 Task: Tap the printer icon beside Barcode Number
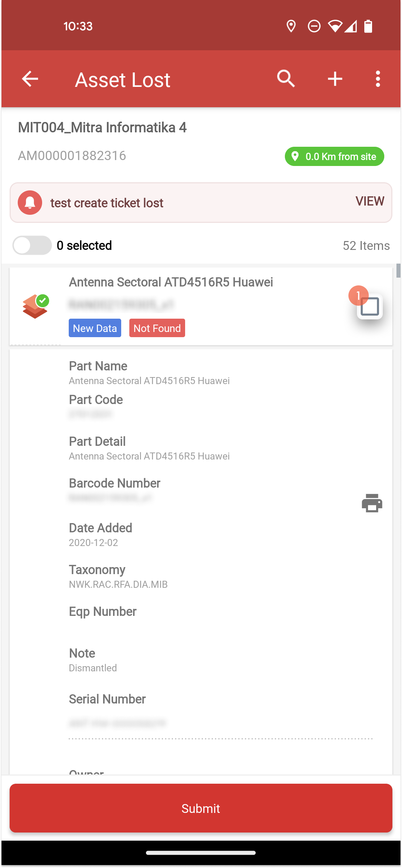pos(372,503)
